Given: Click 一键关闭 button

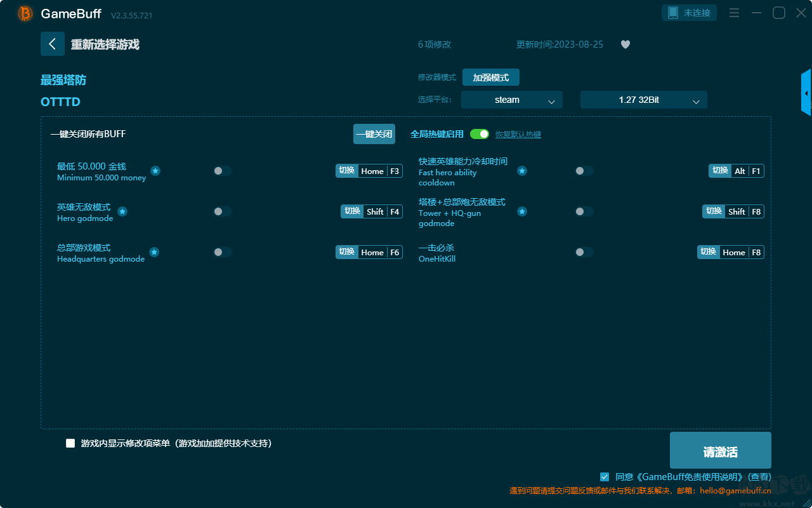Looking at the screenshot, I should (x=374, y=134).
